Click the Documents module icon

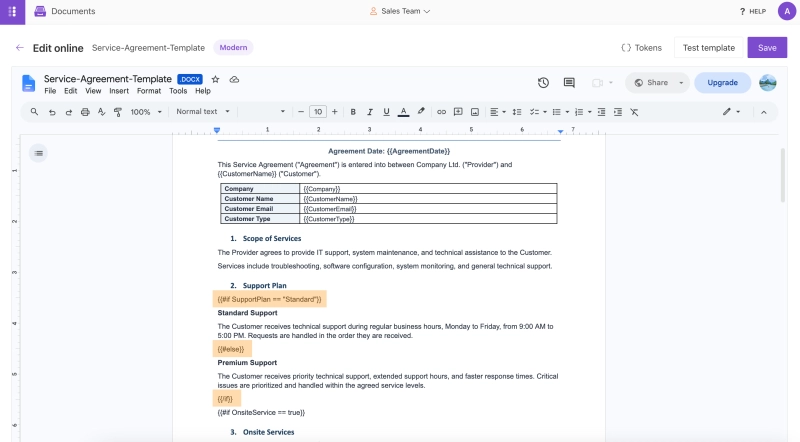40,11
